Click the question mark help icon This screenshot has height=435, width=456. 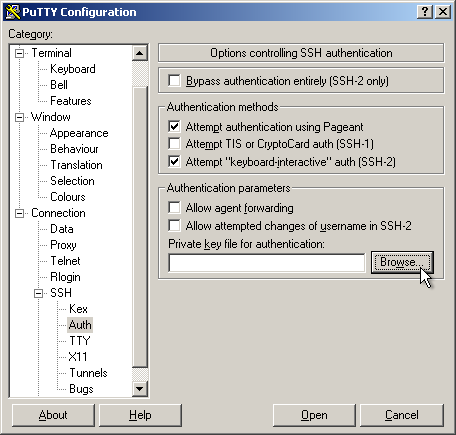click(x=425, y=12)
